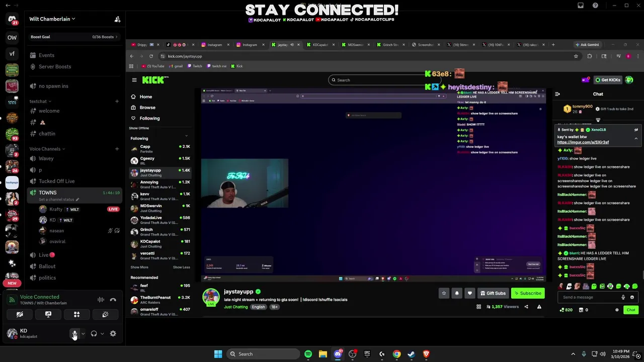The height and width of the screenshot is (362, 644).
Task: Unfollow jaystayupp with heart button
Action: pyautogui.click(x=469, y=293)
